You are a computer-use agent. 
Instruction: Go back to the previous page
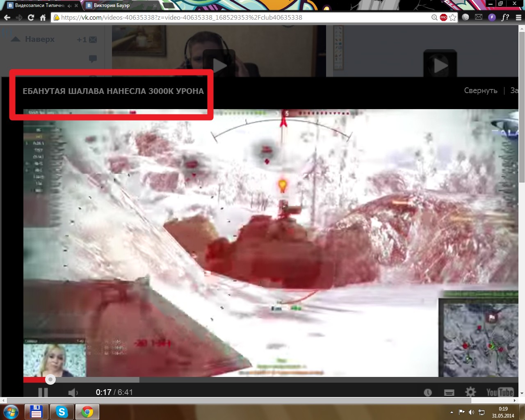pos(7,18)
